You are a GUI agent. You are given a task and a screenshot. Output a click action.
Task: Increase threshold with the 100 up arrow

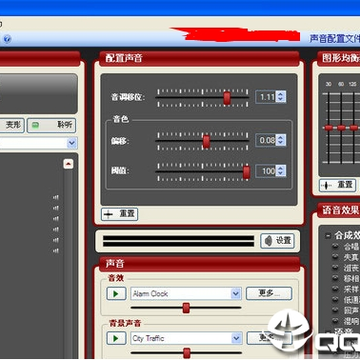281,168
